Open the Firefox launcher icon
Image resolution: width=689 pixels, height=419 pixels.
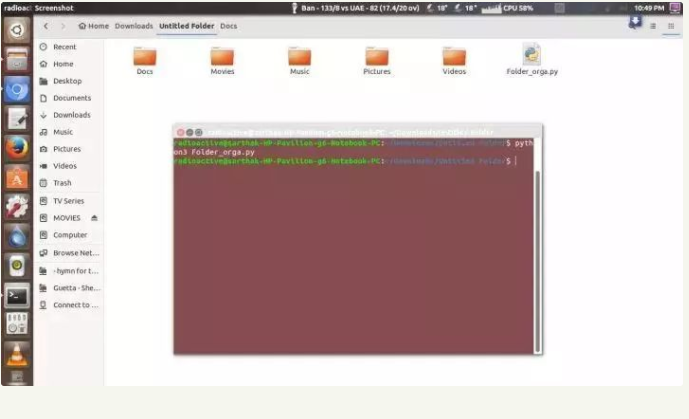click(x=17, y=148)
